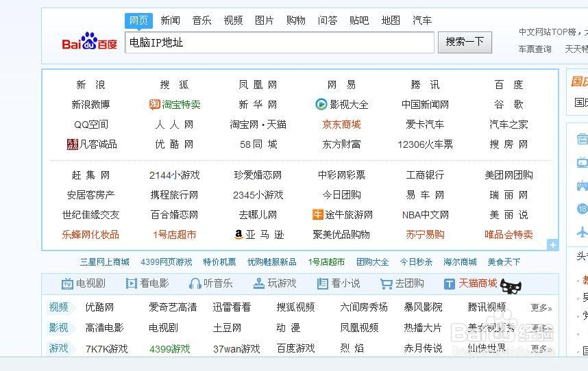The width and height of the screenshot is (588, 371).
Task: Open the 今日秒杀 link
Action: point(416,262)
